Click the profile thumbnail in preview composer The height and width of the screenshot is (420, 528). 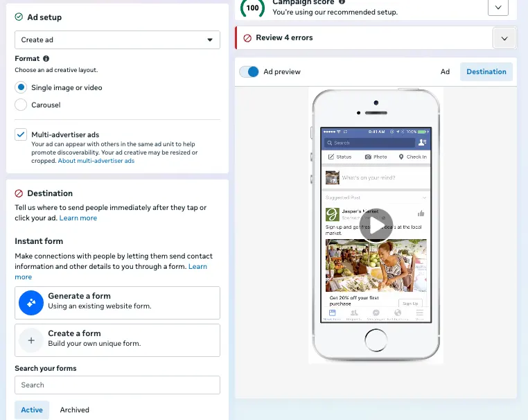point(333,177)
